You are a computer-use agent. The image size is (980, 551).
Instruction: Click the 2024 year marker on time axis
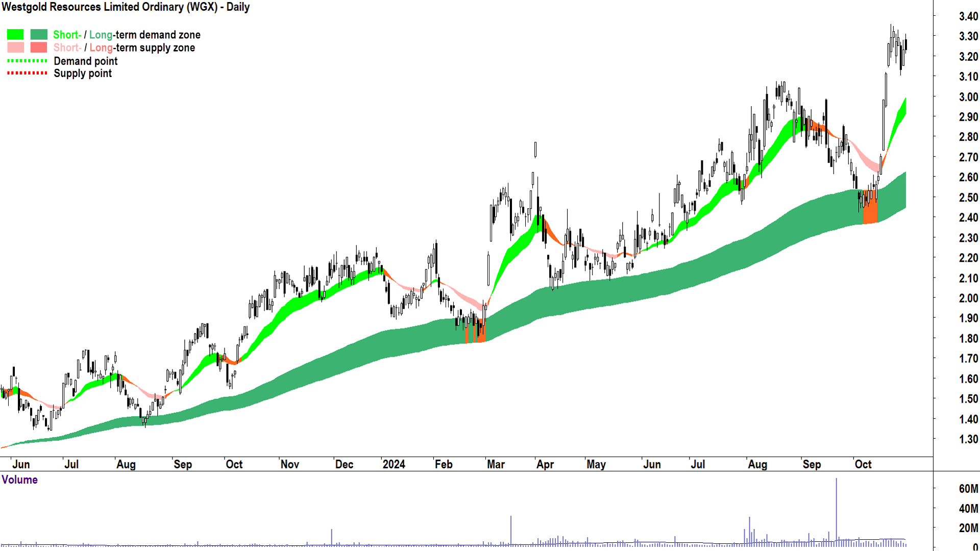coord(394,464)
